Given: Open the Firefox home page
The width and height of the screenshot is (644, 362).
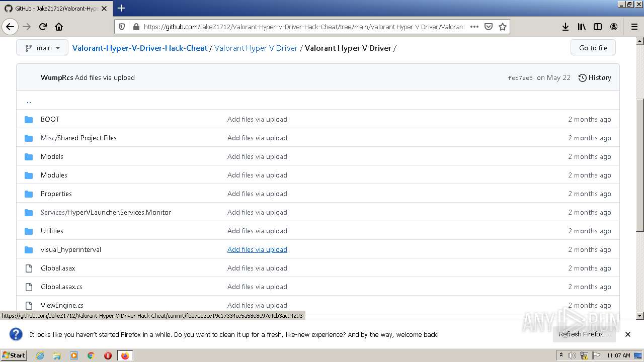Looking at the screenshot, I should pyautogui.click(x=59, y=27).
